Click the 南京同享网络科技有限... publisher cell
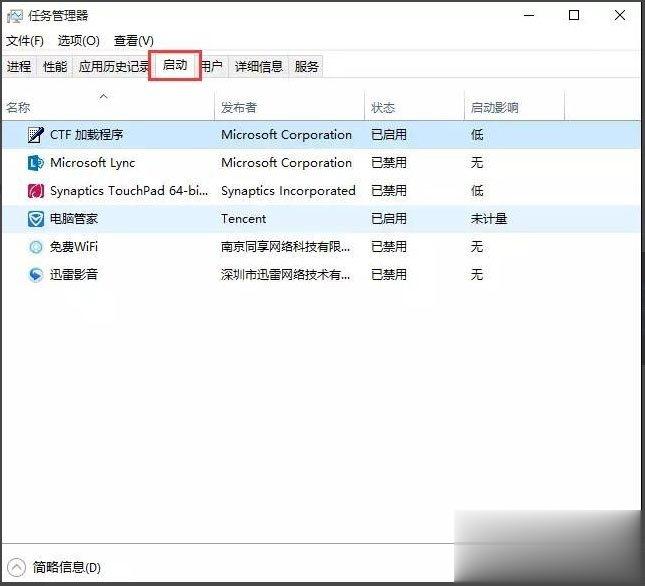 [x=286, y=247]
